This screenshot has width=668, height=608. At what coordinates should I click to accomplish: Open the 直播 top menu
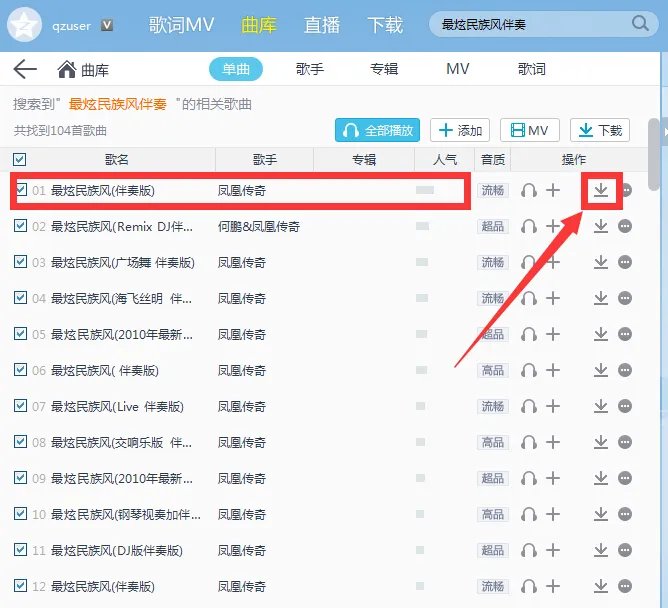[322, 25]
